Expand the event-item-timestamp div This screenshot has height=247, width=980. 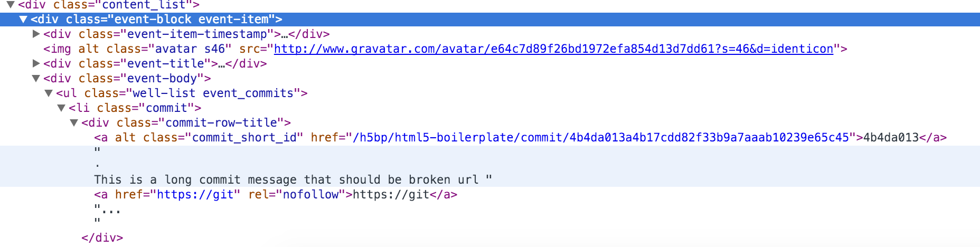[36, 34]
